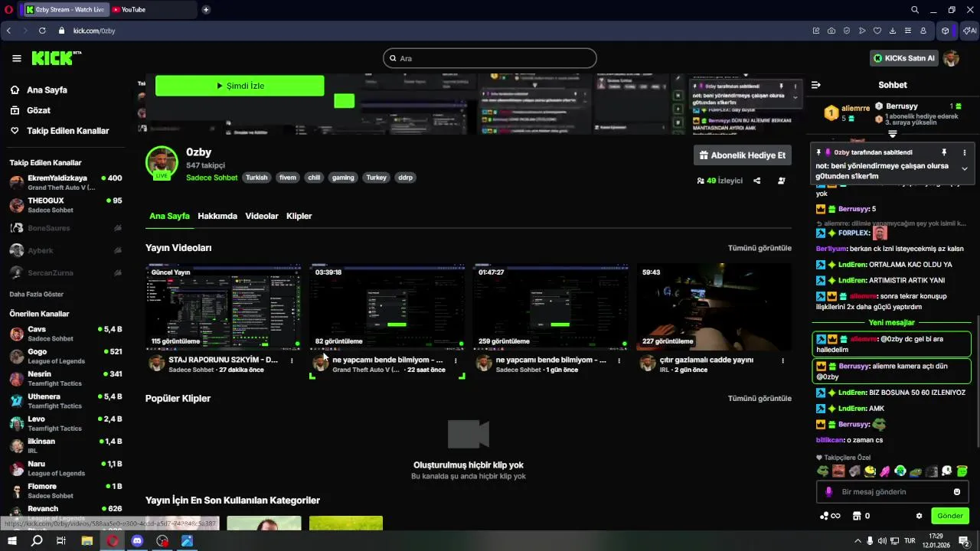
Task: Open Opera easy setup sliders icon
Action: (908, 31)
